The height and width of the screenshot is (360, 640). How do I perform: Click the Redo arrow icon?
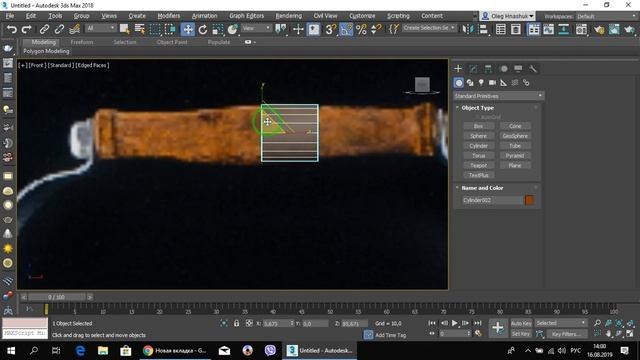tap(27, 29)
